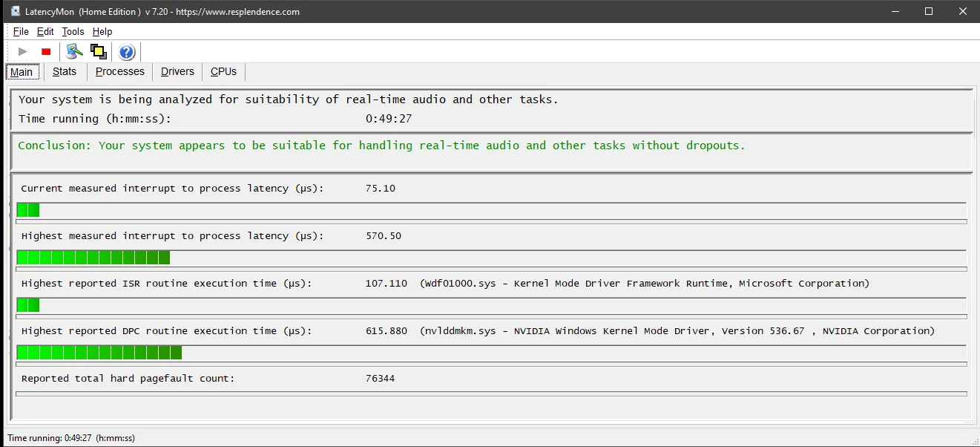This screenshot has height=447, width=980.
Task: Start monitoring with the play icon
Action: tap(23, 51)
